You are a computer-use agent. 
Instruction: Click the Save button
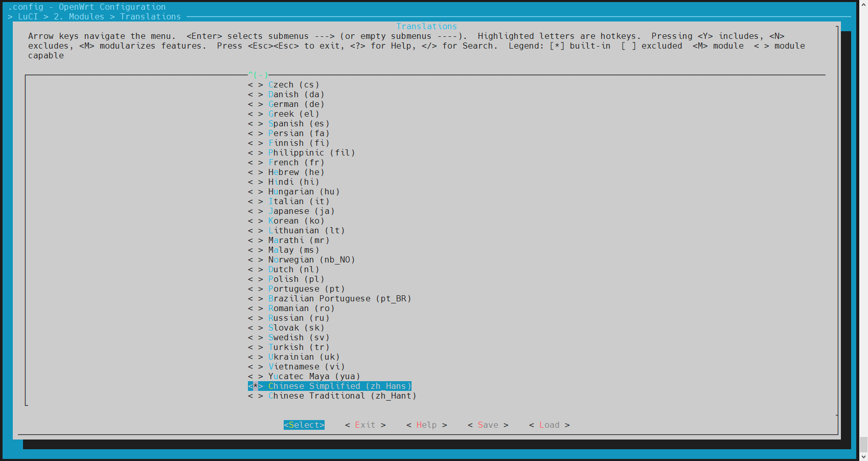488,425
